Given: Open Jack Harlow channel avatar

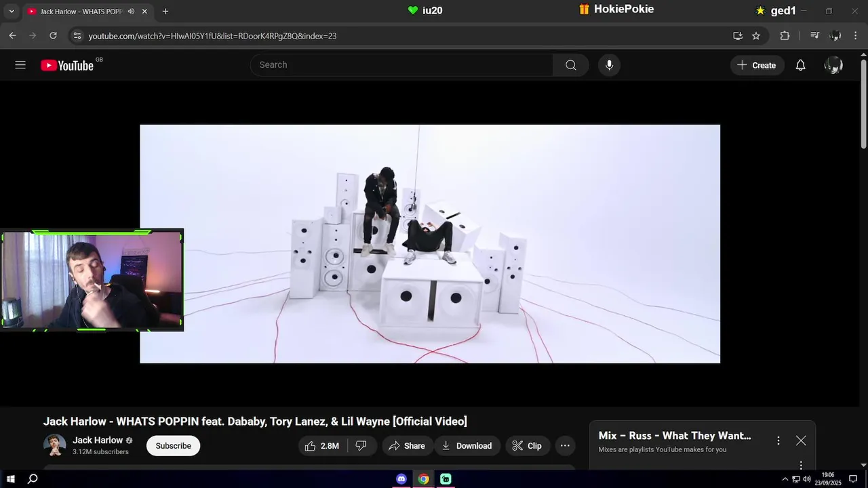Looking at the screenshot, I should coord(55,445).
